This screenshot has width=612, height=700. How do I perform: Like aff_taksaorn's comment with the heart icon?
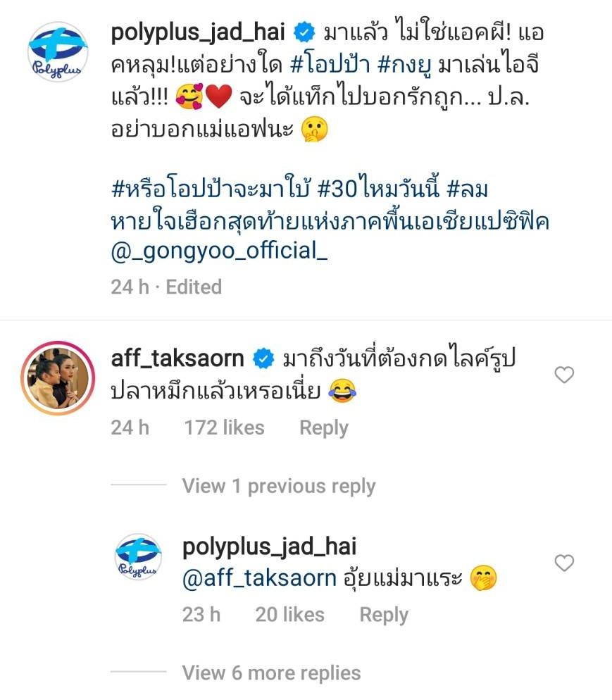point(564,375)
